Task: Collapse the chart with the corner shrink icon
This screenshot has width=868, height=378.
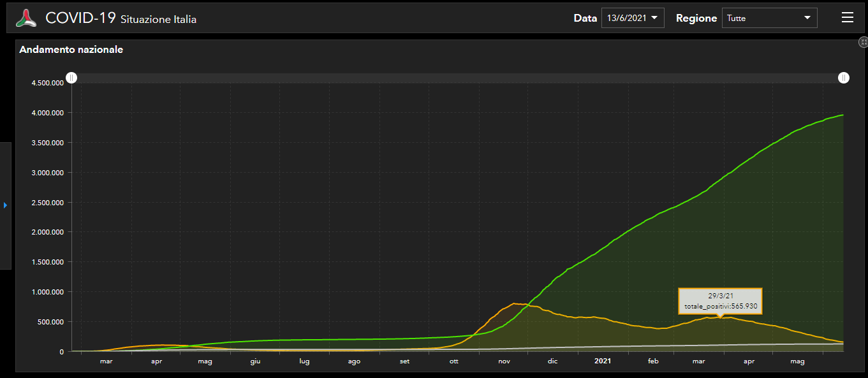Action: (864, 43)
